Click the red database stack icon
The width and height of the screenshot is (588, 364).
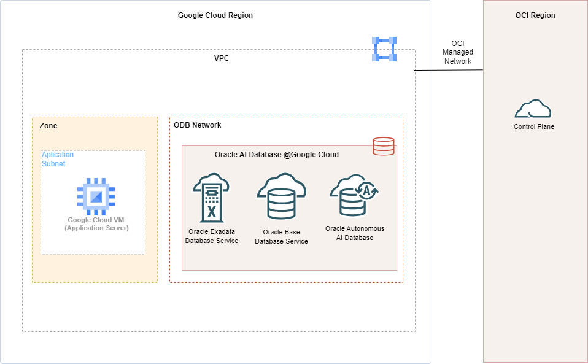coord(384,147)
